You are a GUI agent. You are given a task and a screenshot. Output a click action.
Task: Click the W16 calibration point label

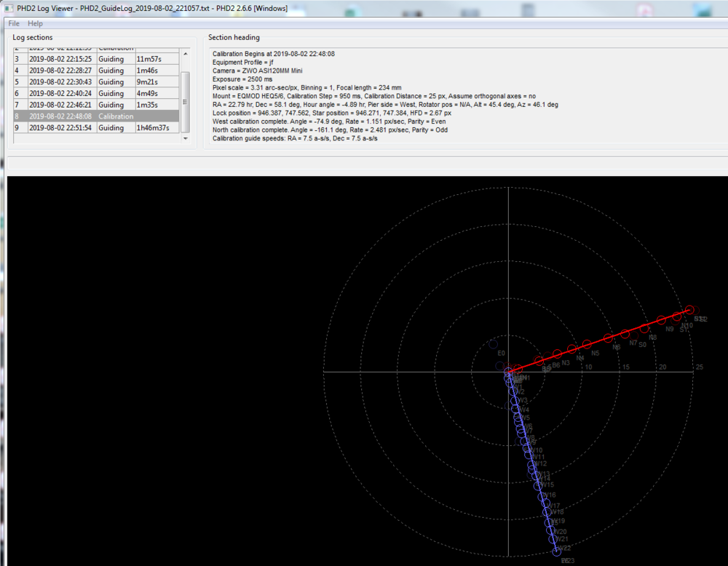[x=550, y=495]
